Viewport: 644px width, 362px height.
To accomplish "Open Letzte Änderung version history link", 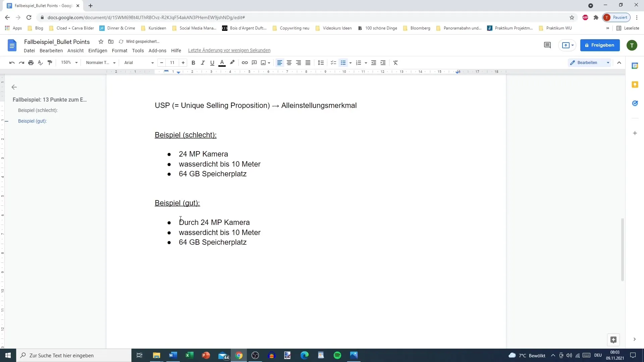I will coord(229,50).
